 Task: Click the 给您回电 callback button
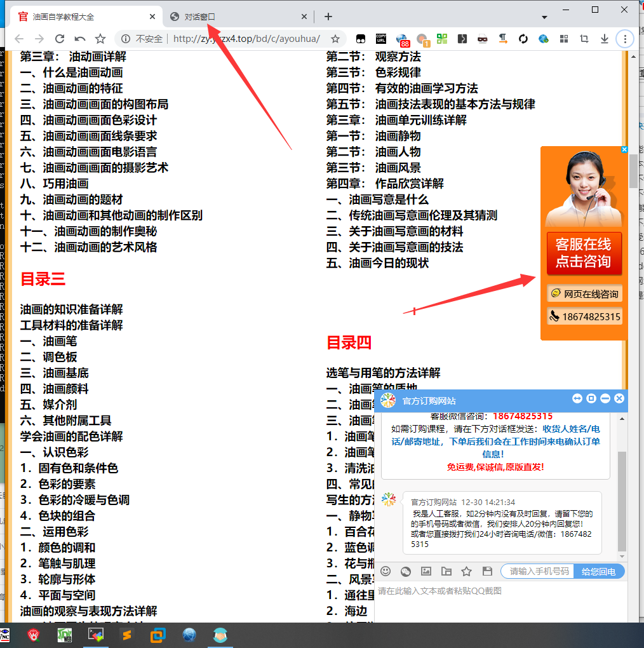pos(598,571)
